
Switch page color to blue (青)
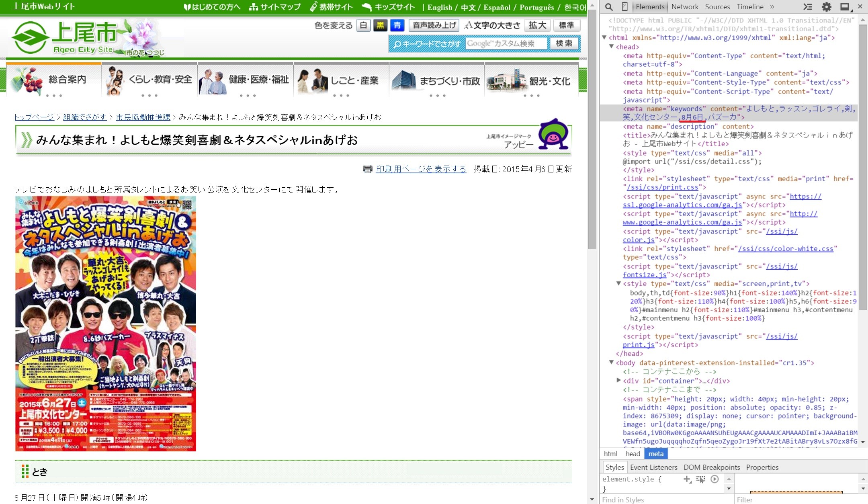[397, 26]
